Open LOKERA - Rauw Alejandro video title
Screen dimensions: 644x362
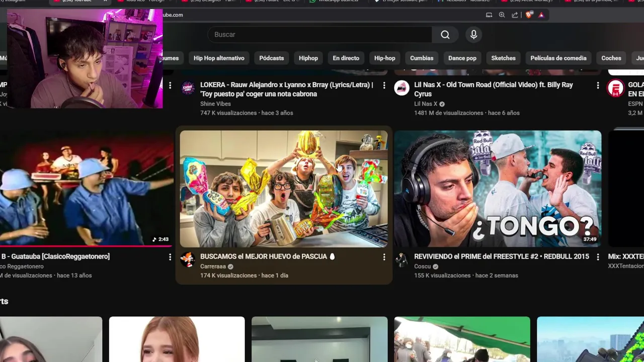287,89
